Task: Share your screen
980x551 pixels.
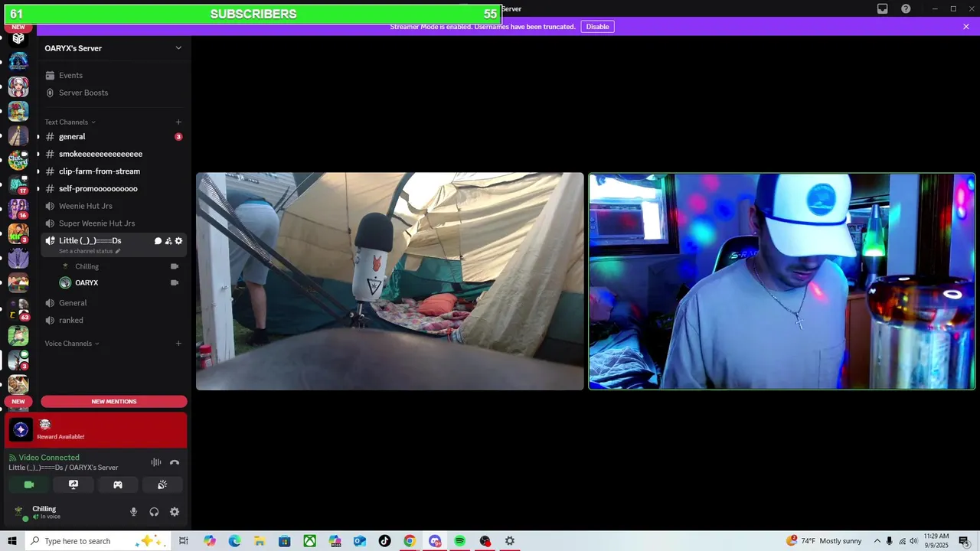Action: click(73, 485)
